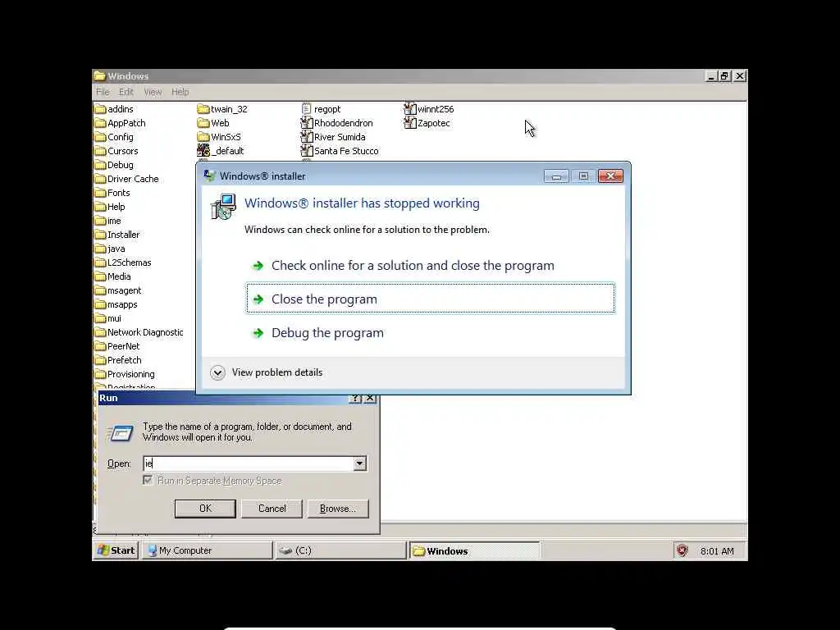Choose Close the program option
The width and height of the screenshot is (840, 630).
[x=431, y=299]
